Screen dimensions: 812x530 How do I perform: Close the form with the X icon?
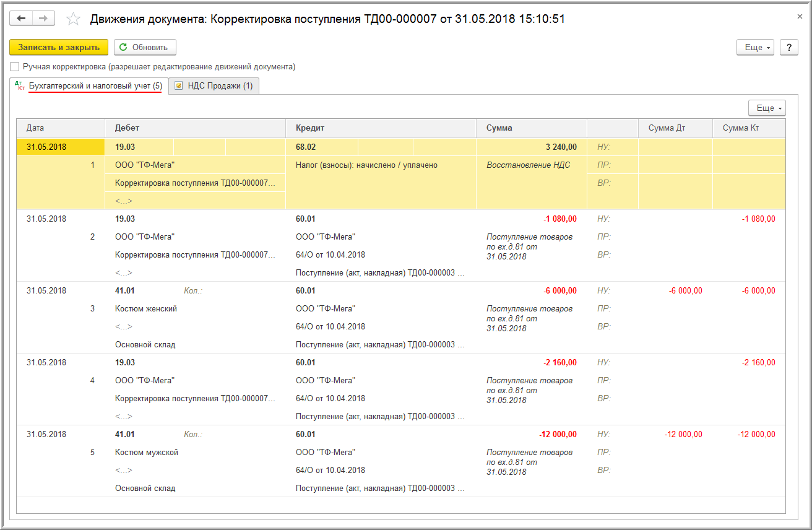pyautogui.click(x=800, y=17)
